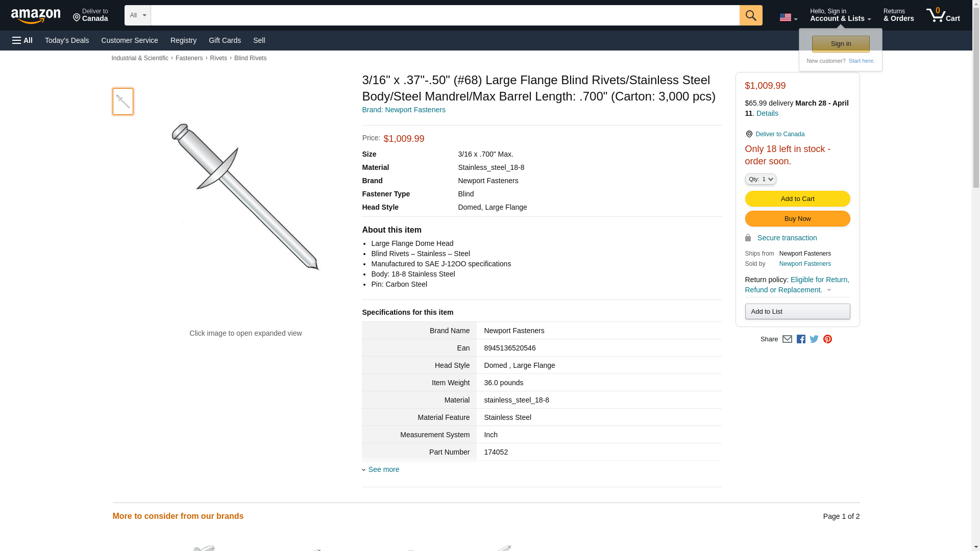The width and height of the screenshot is (980, 551).
Task: Click the yellow Sign in button
Action: (840, 44)
